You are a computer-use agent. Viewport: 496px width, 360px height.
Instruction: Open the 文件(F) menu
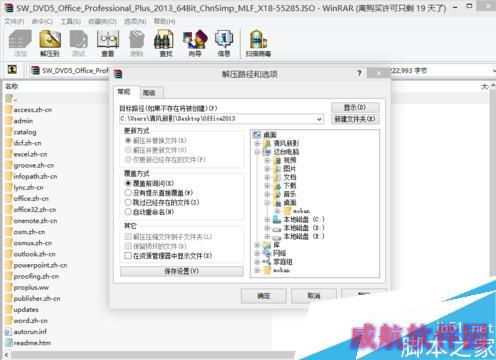click(x=14, y=22)
